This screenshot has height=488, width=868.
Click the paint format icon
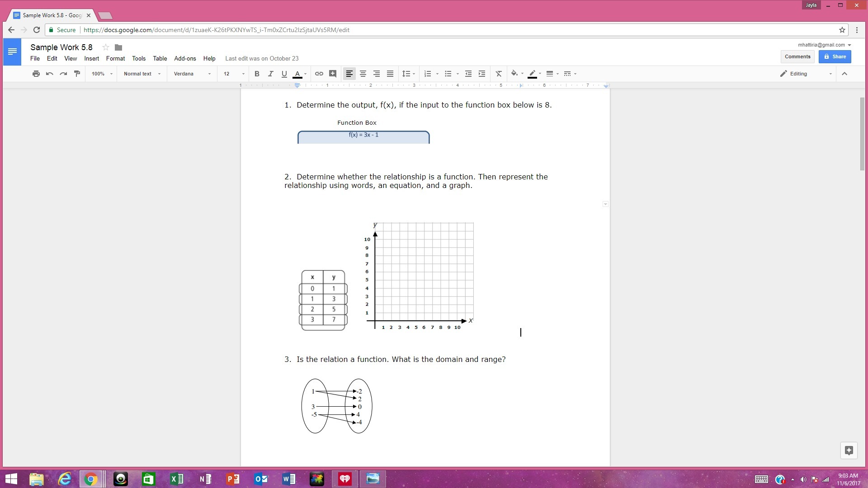point(77,74)
